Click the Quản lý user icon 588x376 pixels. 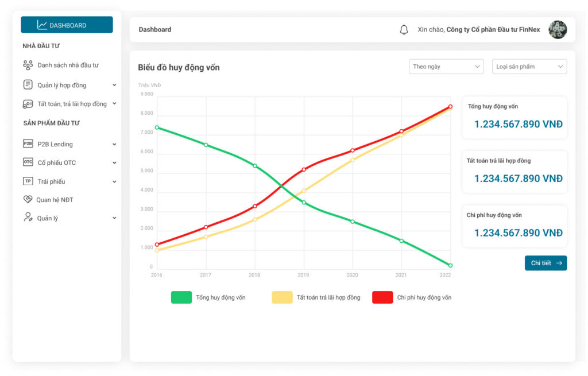28,218
